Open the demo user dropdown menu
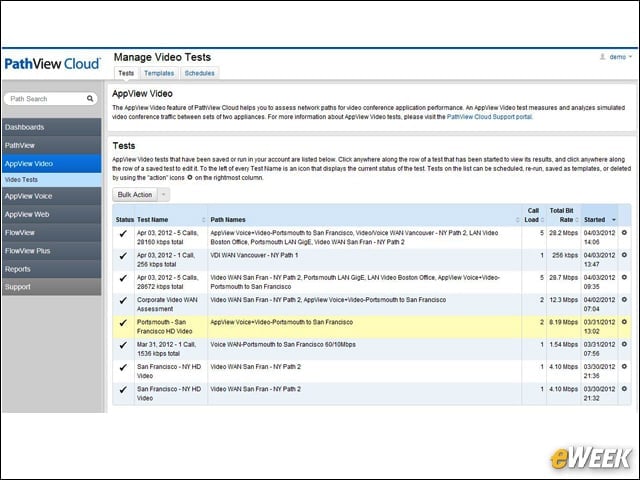This screenshot has width=640, height=480. (620, 57)
